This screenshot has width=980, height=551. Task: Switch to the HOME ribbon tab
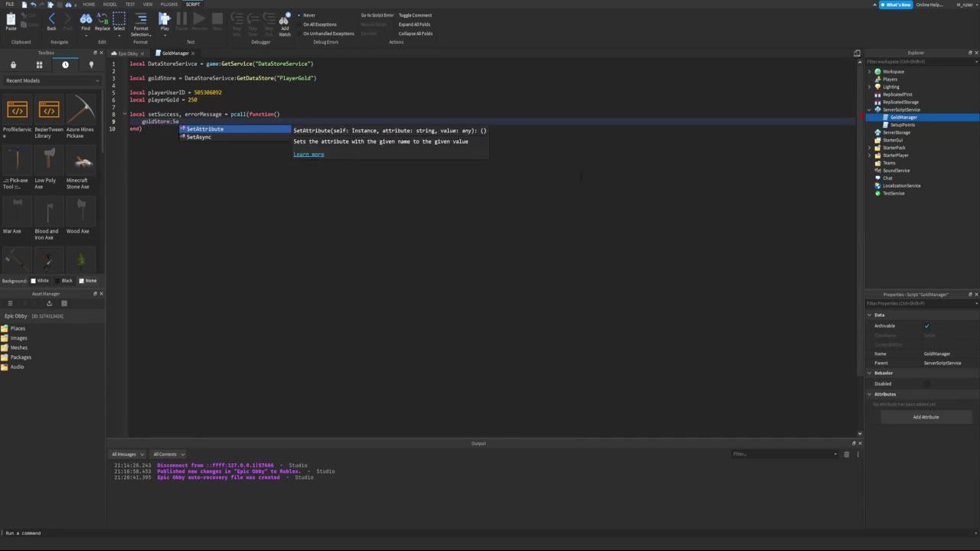pyautogui.click(x=89, y=5)
